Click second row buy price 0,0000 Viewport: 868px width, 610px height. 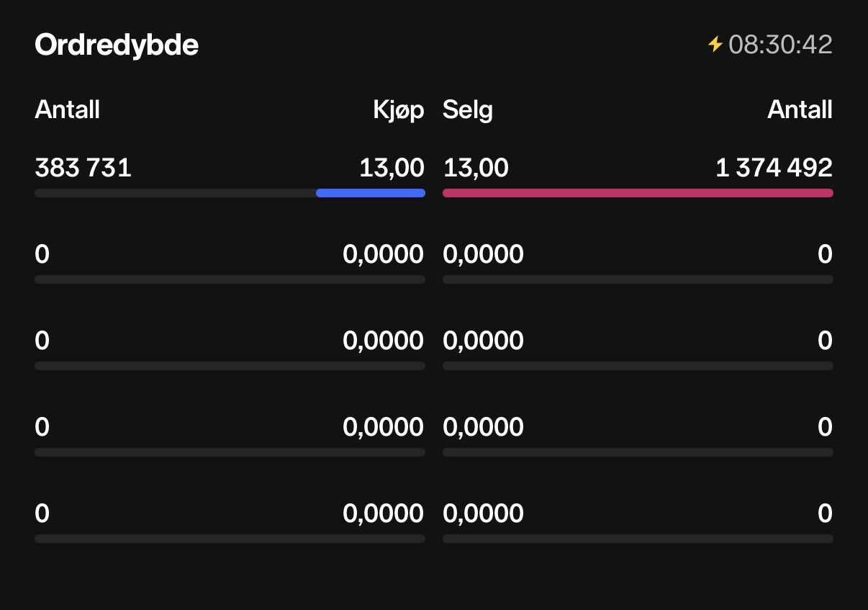384,254
